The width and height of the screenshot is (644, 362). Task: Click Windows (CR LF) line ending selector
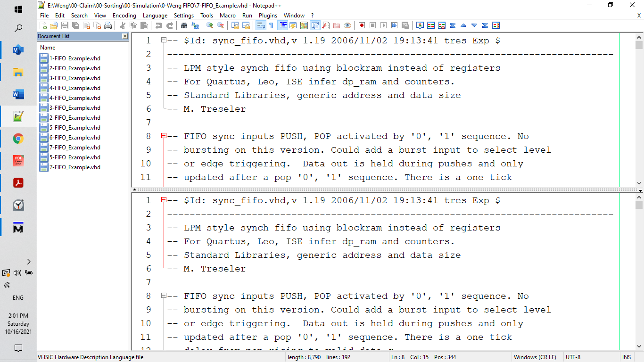pos(535,357)
